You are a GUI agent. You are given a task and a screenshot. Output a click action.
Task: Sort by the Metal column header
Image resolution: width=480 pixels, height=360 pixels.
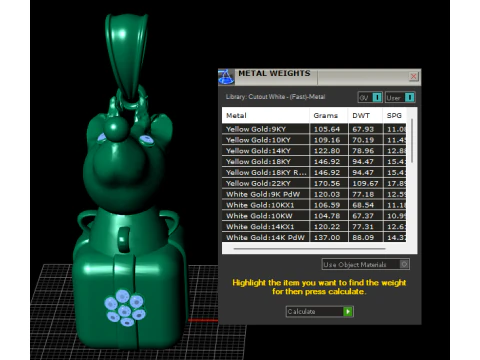(266, 116)
